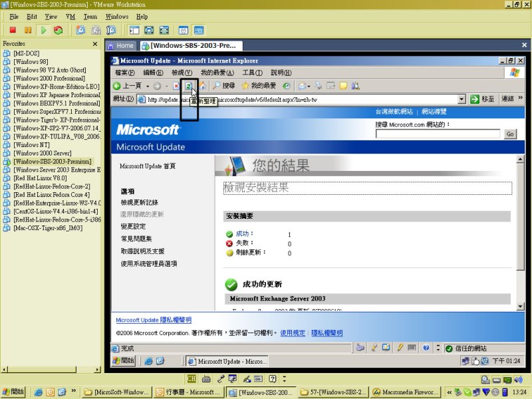Select [Windows 2000 Server] in Favorites
Image resolution: width=532 pixels, height=399 pixels.
42,153
